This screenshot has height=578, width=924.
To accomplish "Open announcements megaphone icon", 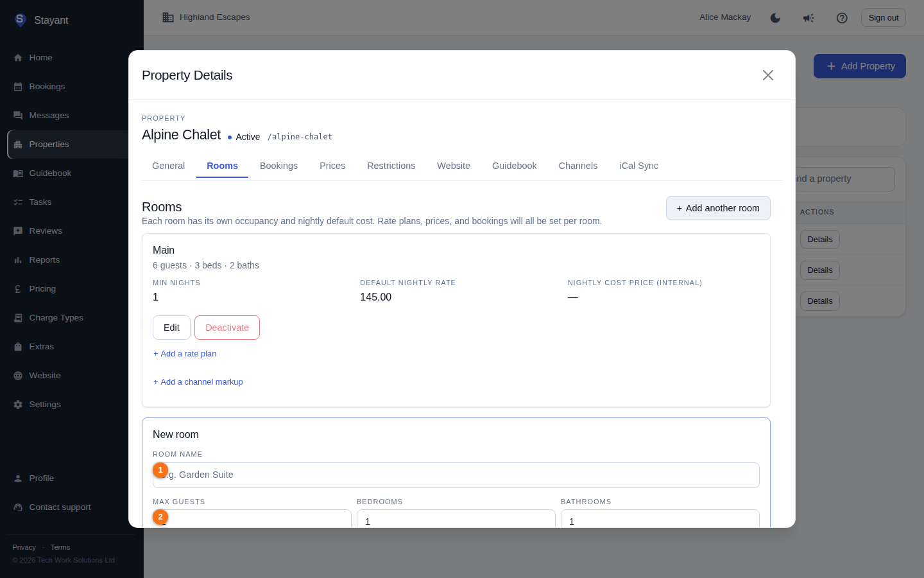I will (809, 18).
